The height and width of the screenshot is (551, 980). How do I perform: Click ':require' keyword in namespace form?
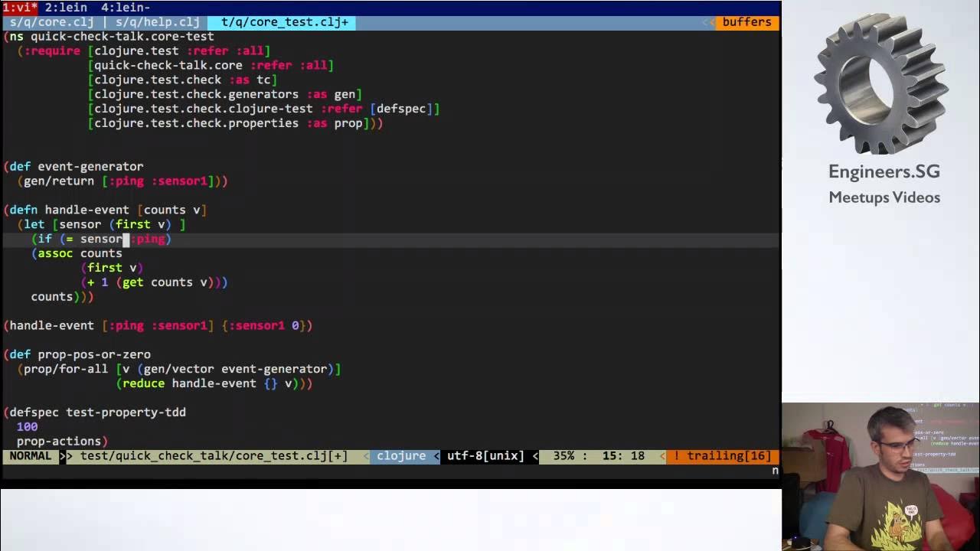52,51
